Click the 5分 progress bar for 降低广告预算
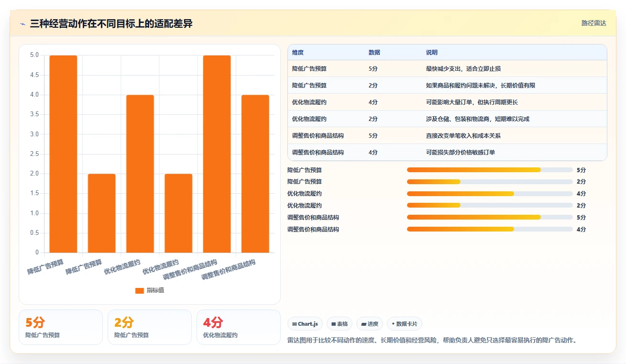The image size is (626, 364). (x=490, y=170)
